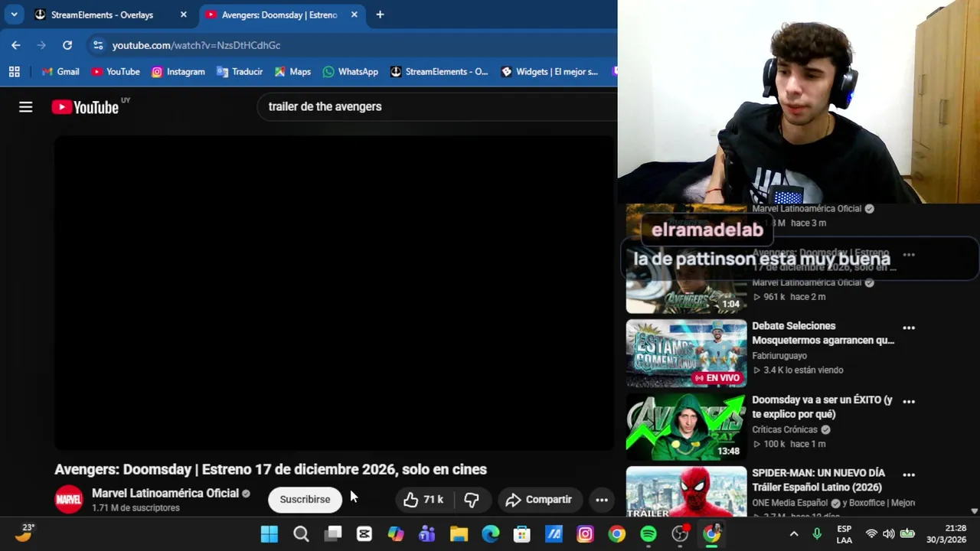The width and height of the screenshot is (980, 551).
Task: Open more actions menu below video
Action: [602, 500]
